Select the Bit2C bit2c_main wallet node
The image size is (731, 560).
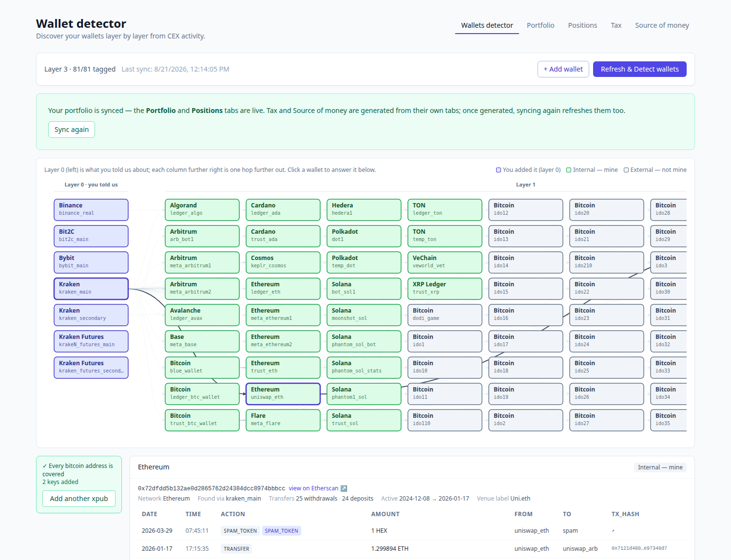click(x=91, y=236)
